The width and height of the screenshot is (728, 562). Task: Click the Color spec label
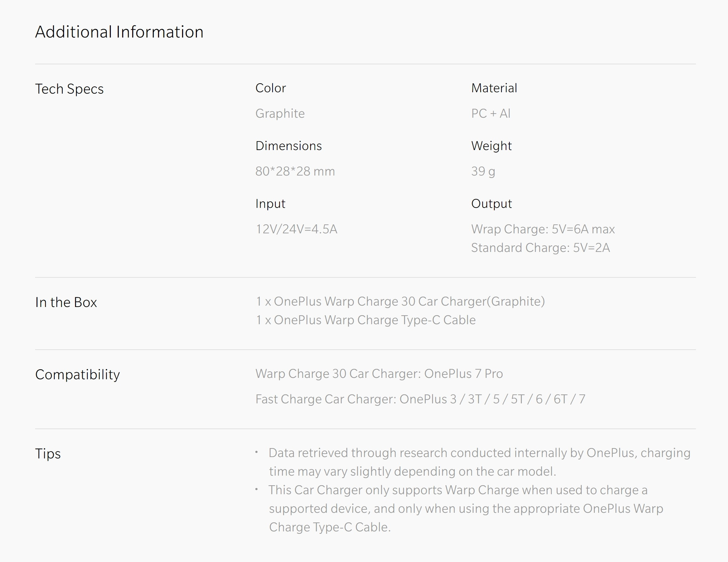tap(271, 88)
